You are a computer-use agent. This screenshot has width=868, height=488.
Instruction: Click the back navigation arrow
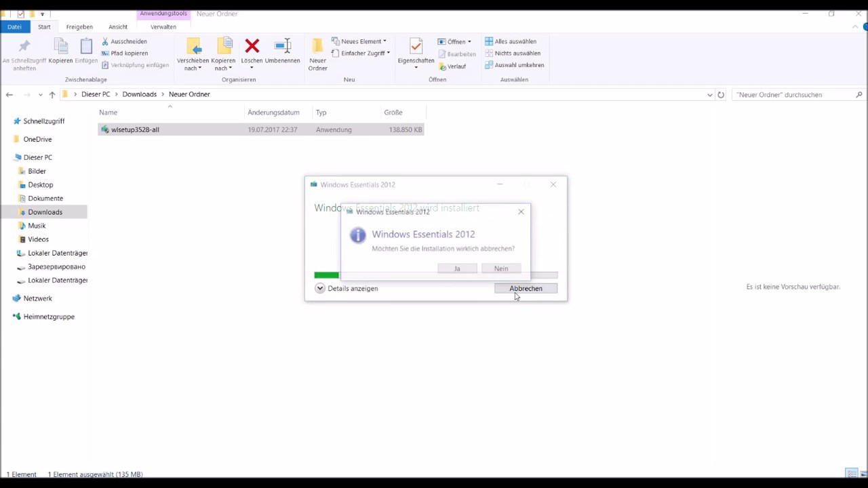(9, 95)
